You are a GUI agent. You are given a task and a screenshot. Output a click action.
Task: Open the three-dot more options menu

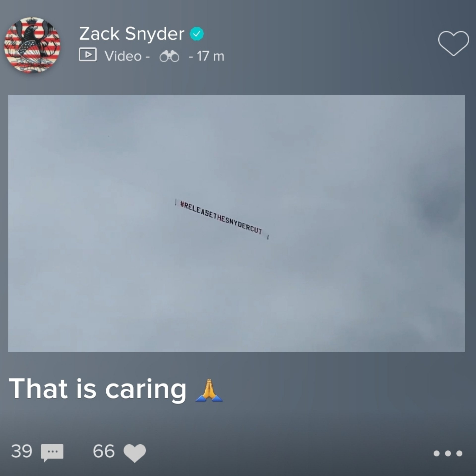pyautogui.click(x=448, y=453)
